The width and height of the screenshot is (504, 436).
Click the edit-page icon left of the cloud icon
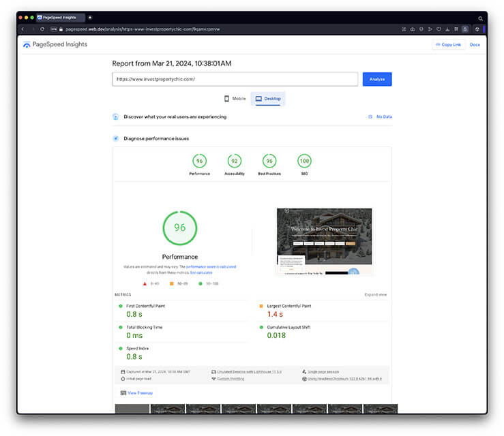click(x=404, y=29)
